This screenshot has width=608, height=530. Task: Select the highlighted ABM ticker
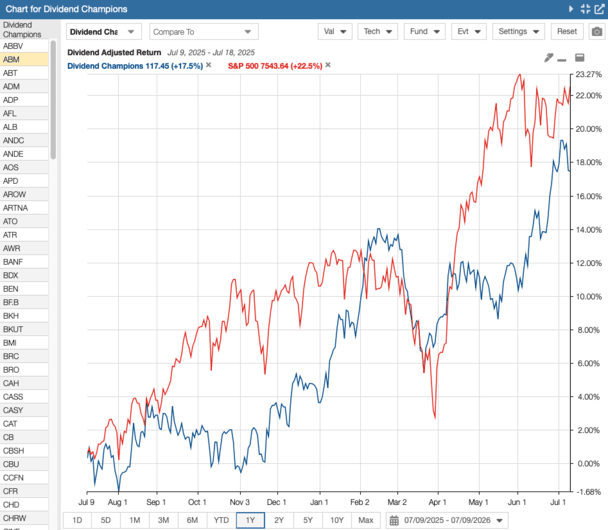[24, 59]
